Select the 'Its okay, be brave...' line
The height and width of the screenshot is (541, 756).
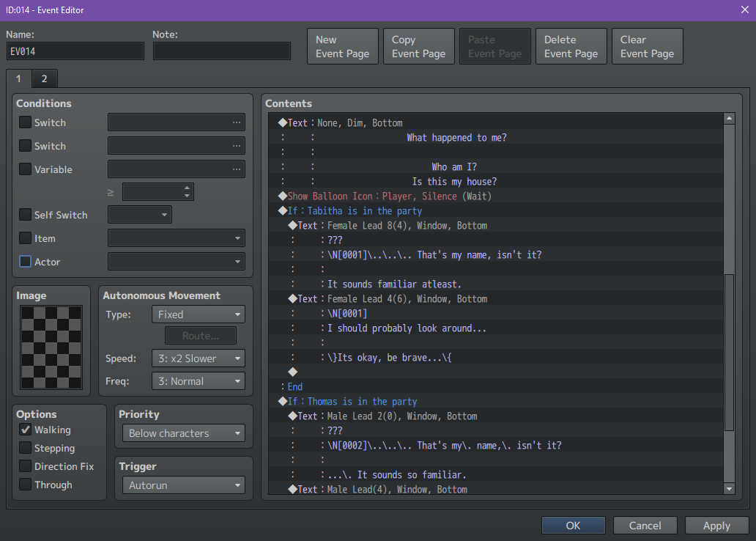tap(496, 358)
